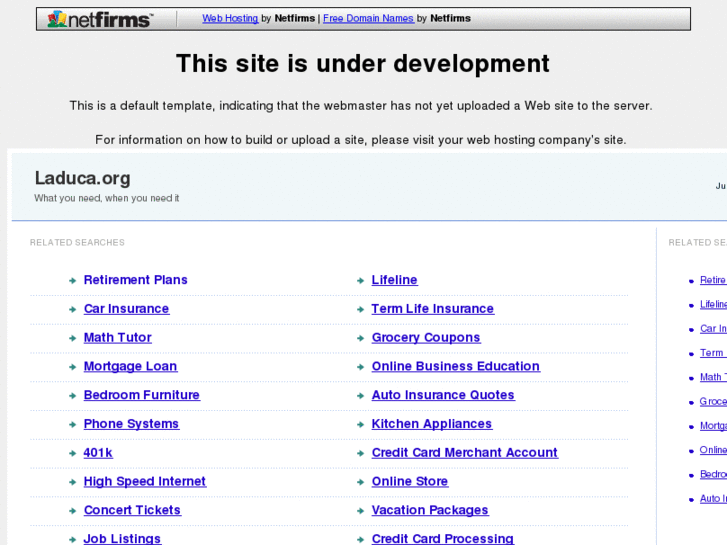Image resolution: width=727 pixels, height=545 pixels.
Task: Open the sidebar Lifeline link
Action: point(713,304)
